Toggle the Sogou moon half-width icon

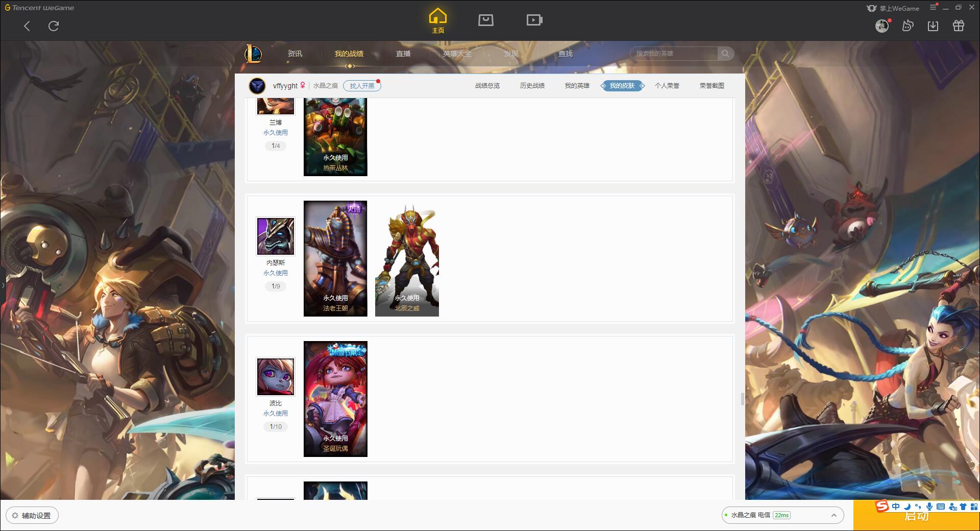[x=907, y=506]
